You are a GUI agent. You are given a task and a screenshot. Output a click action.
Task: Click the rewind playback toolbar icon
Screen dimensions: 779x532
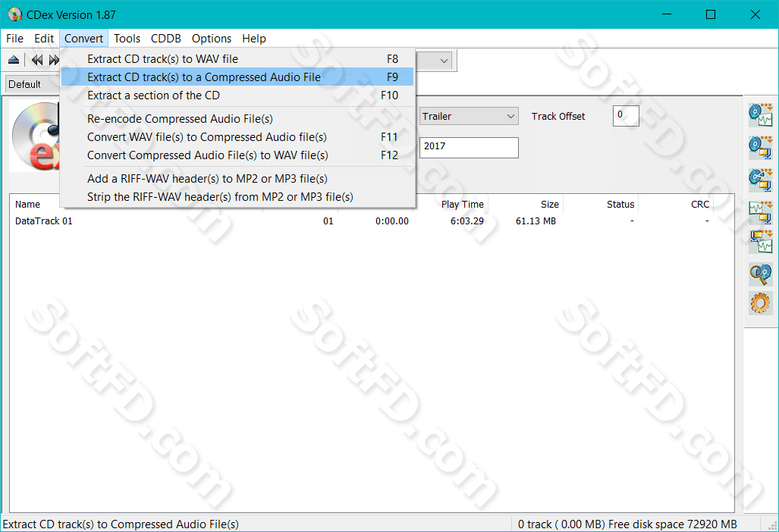click(x=37, y=60)
